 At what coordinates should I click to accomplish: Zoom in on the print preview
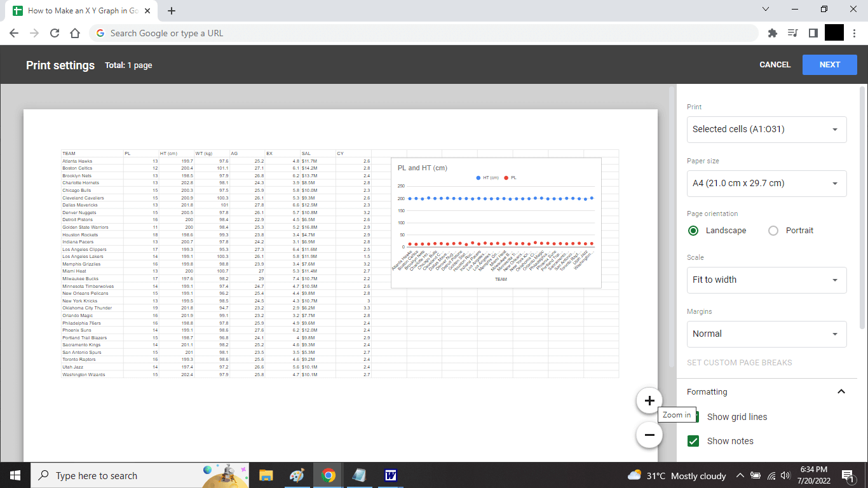coord(649,400)
